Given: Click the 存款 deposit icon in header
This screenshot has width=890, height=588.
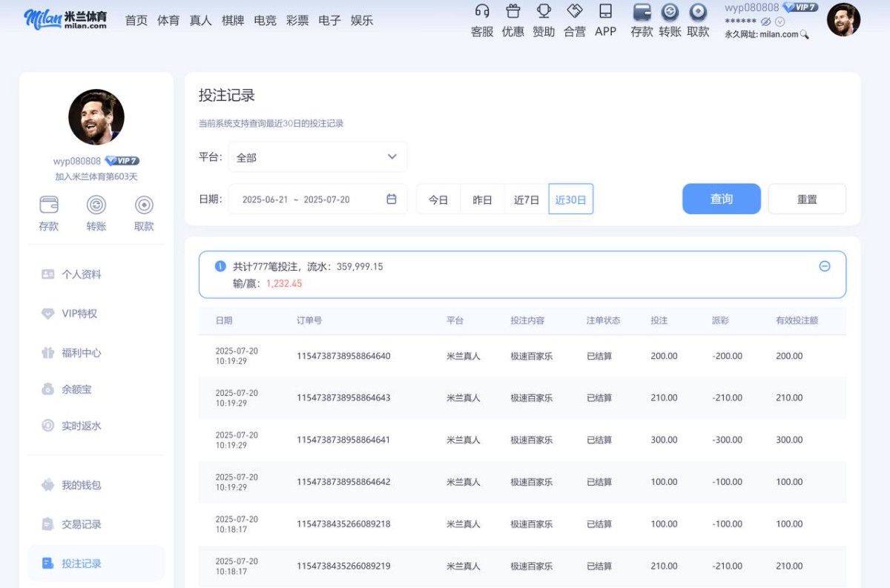Looking at the screenshot, I should coord(642,12).
